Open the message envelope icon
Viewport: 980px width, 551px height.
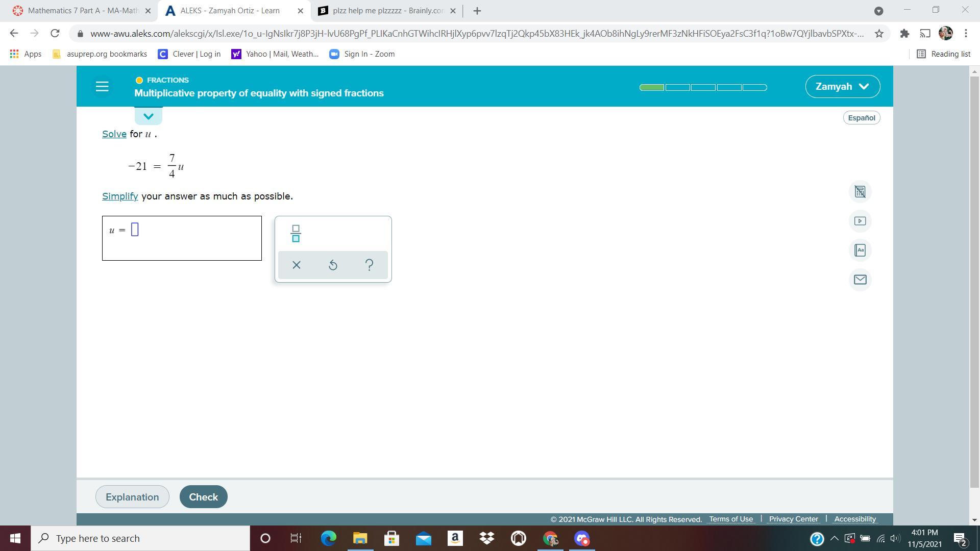(860, 280)
